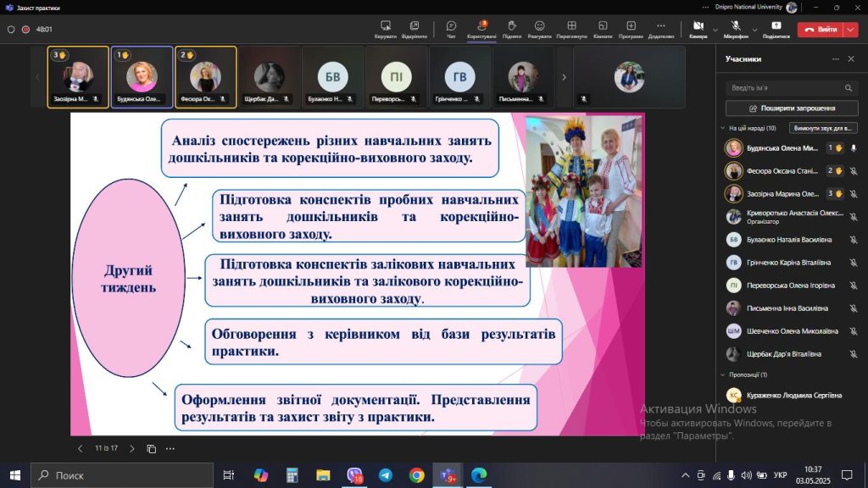Open Учасники panel more options
Screen dimensions: 868x488
[835, 58]
